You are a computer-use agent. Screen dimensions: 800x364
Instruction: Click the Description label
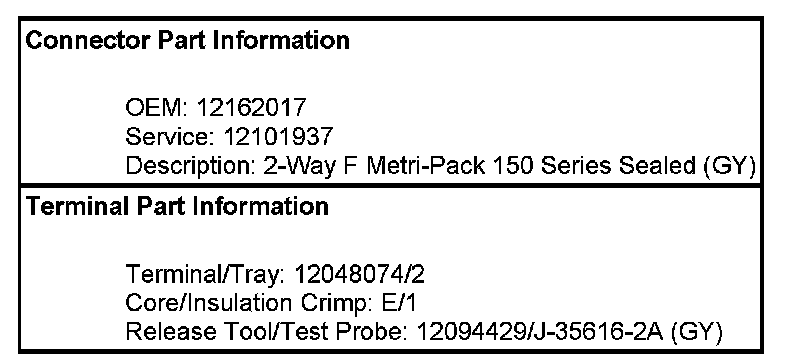[x=190, y=165]
